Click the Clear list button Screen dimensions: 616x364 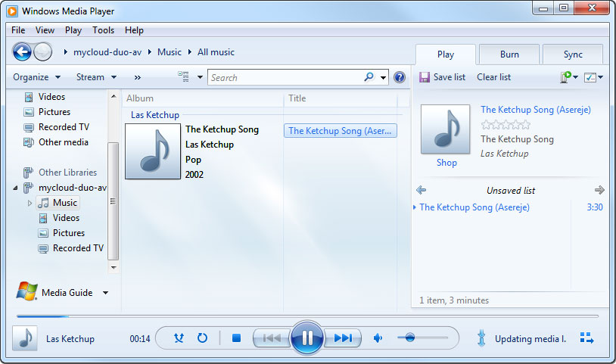point(493,77)
